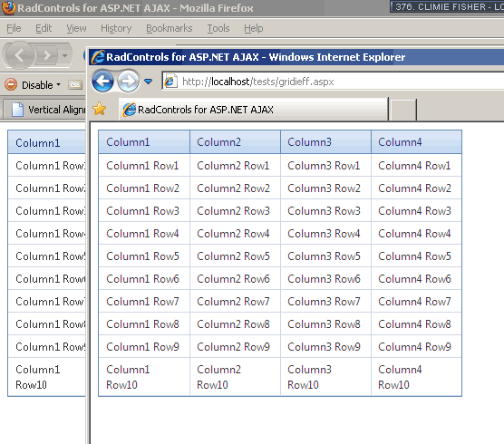
Task: Select cell 'Column1 Row2' in IE grid
Action: 144,188
